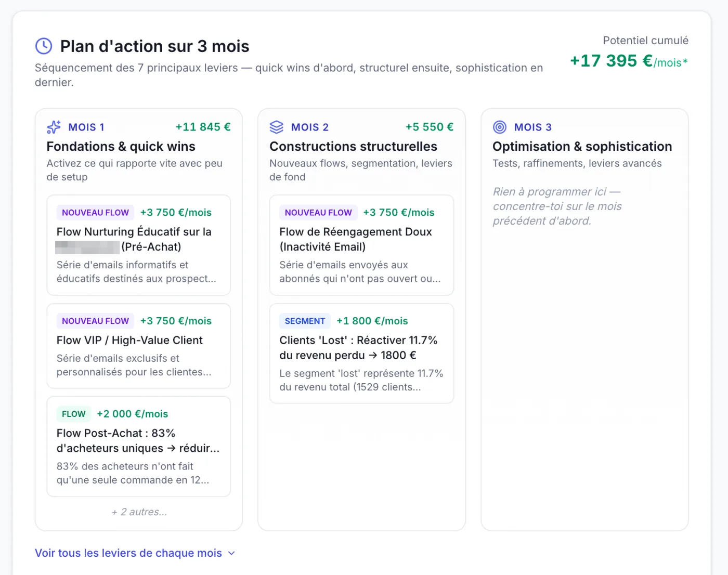The image size is (728, 575).
Task: Click '+3 750 €/mois' on Nurturing Éducatif card
Action: coord(176,213)
